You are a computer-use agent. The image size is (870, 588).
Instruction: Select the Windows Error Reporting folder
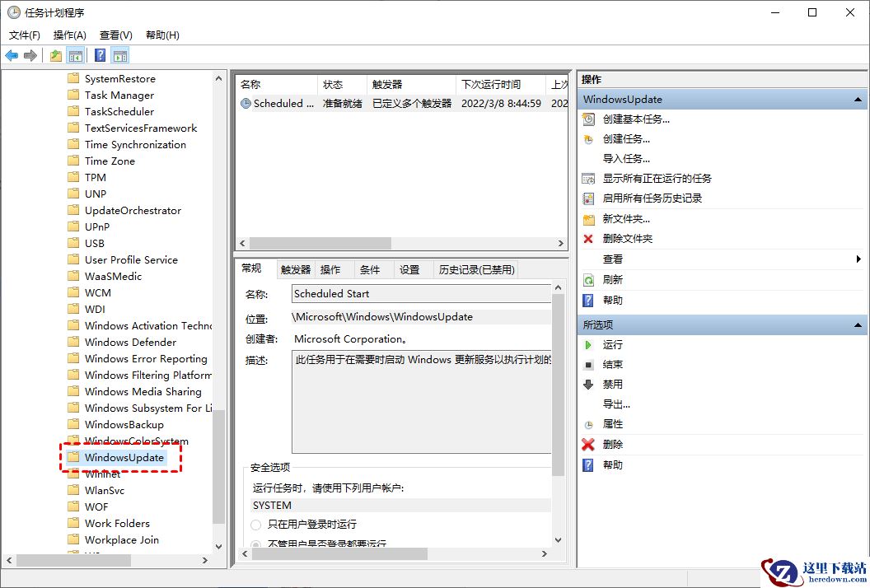pyautogui.click(x=146, y=359)
